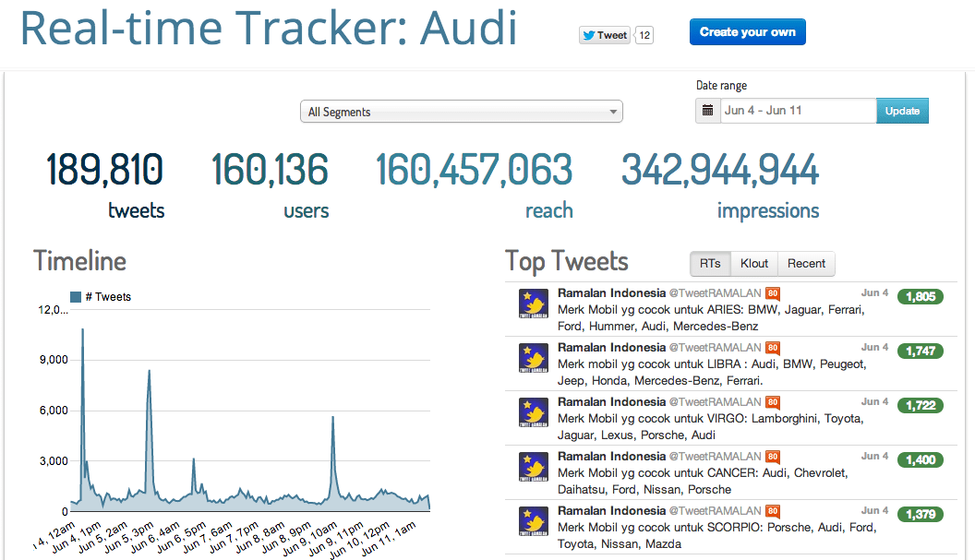Switch to the Recent tweets tab
This screenshot has width=975, height=560.
pos(806,264)
